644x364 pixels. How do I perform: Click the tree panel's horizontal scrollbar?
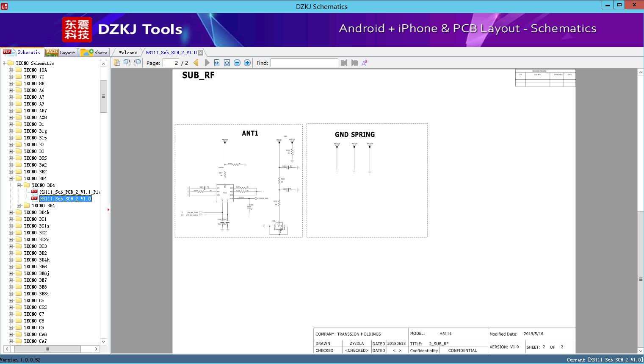coord(47,349)
